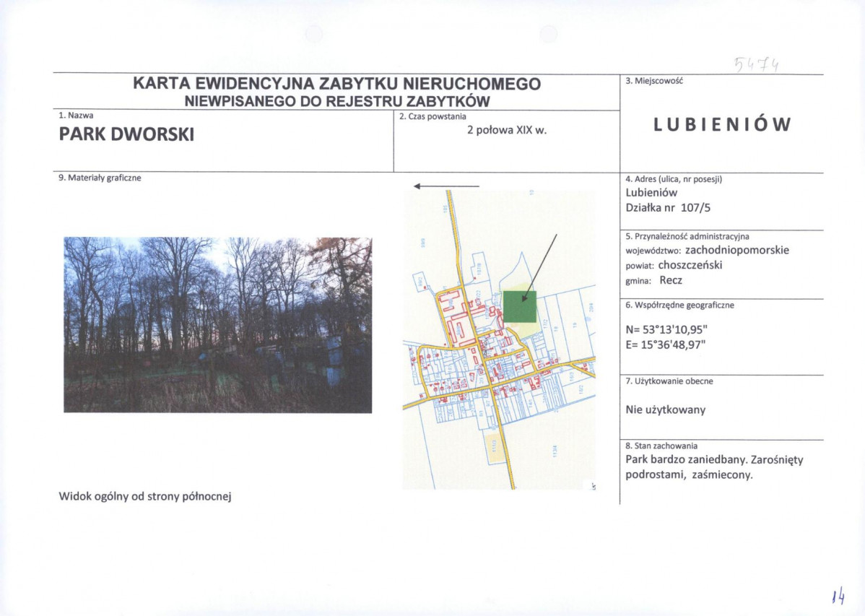Select the caption Widok ogólny od strony północnej

(145, 496)
